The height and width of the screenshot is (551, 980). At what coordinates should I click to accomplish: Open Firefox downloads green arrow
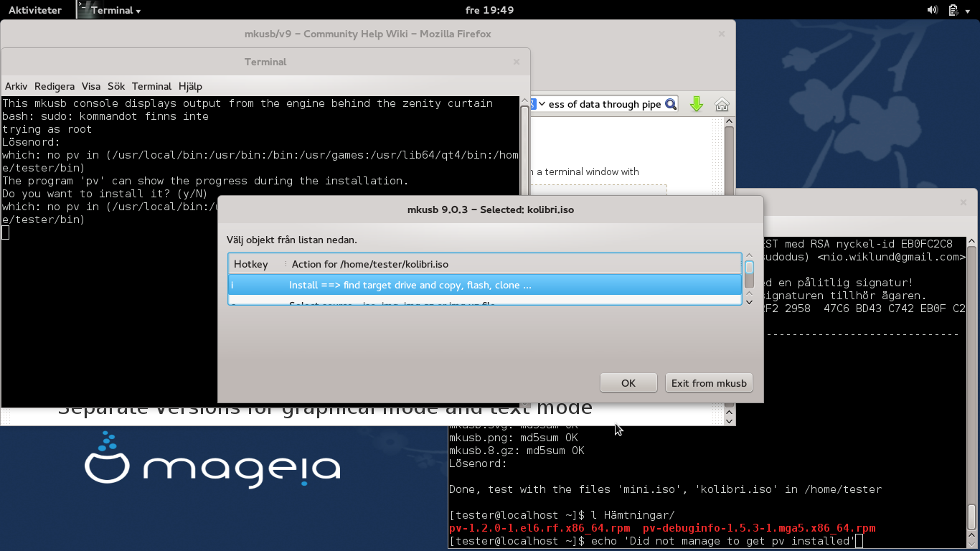tap(696, 104)
